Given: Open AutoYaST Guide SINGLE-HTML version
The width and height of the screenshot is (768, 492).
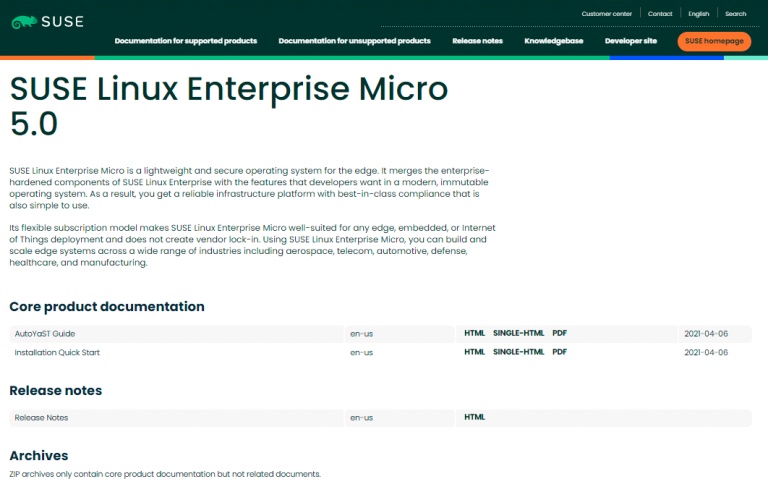Looking at the screenshot, I should pyautogui.click(x=518, y=333).
